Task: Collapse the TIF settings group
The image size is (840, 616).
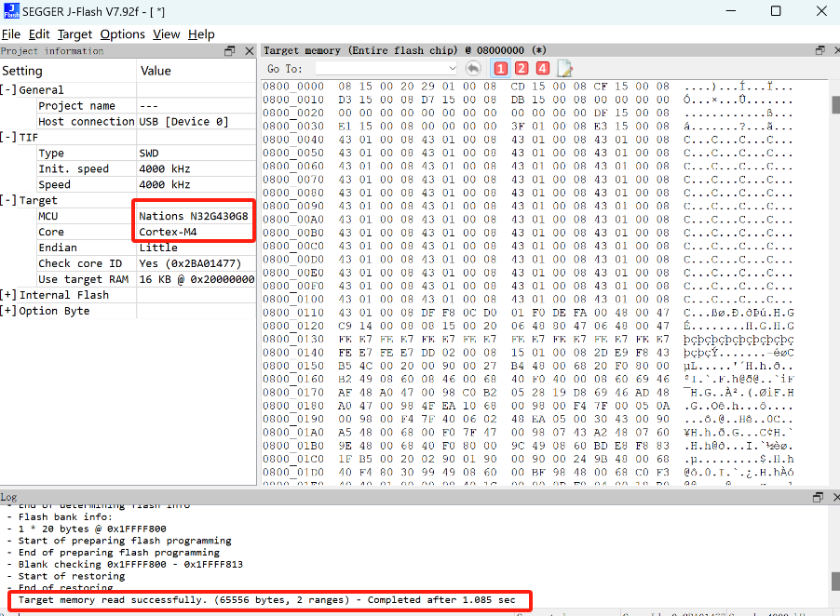Action: tap(7, 137)
